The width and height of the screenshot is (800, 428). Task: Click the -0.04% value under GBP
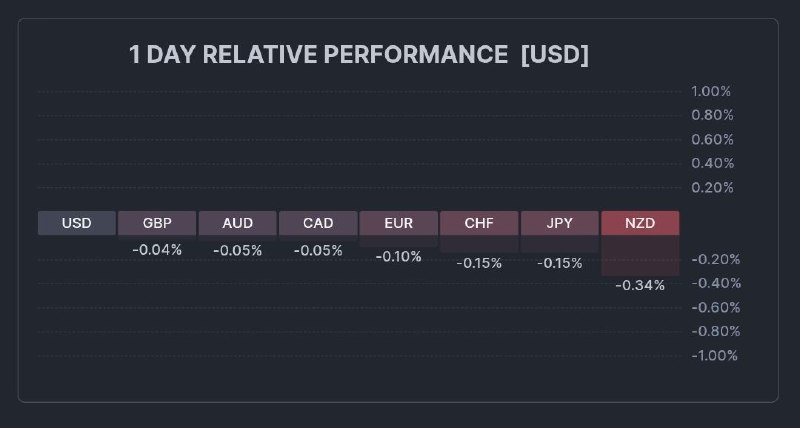pyautogui.click(x=157, y=250)
